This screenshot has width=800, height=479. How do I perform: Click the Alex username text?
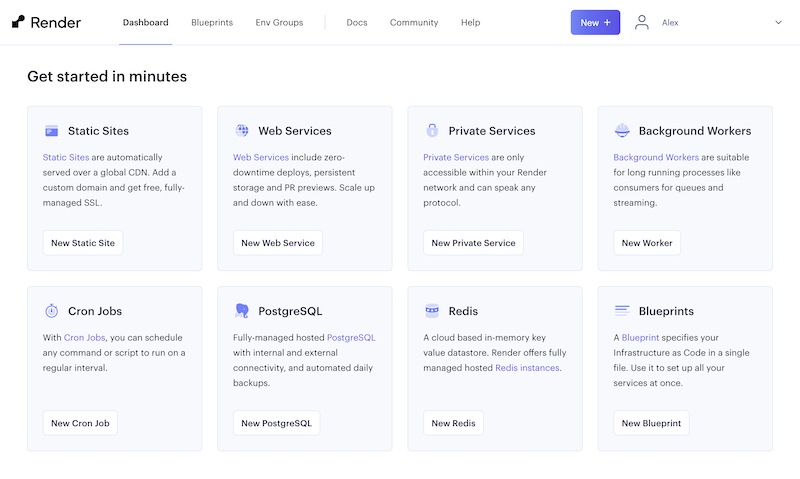[x=670, y=22]
